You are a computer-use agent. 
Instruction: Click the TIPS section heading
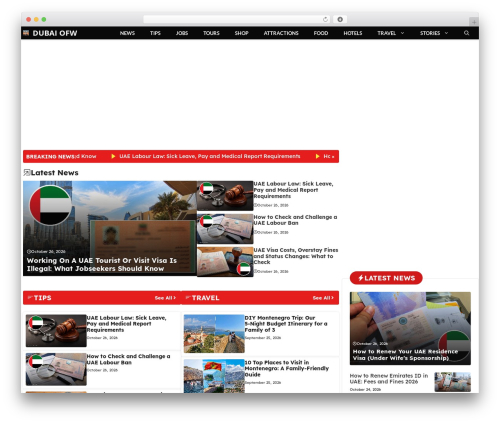(42, 298)
